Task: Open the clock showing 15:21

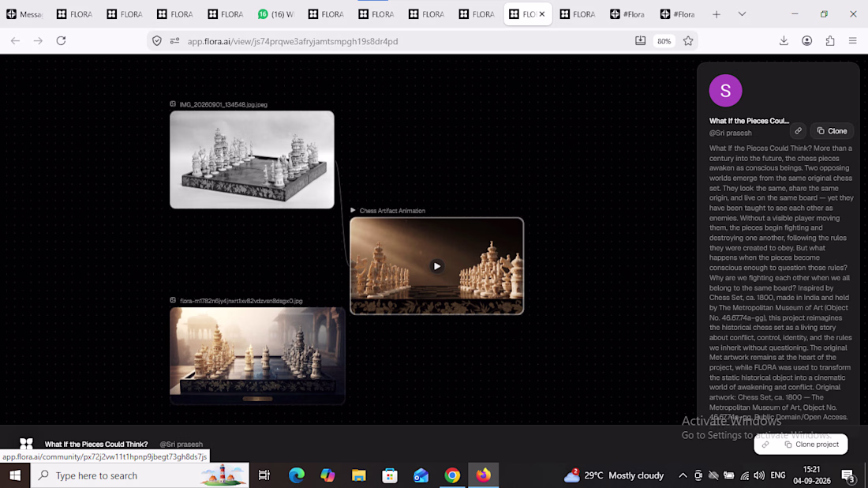Action: click(x=811, y=475)
